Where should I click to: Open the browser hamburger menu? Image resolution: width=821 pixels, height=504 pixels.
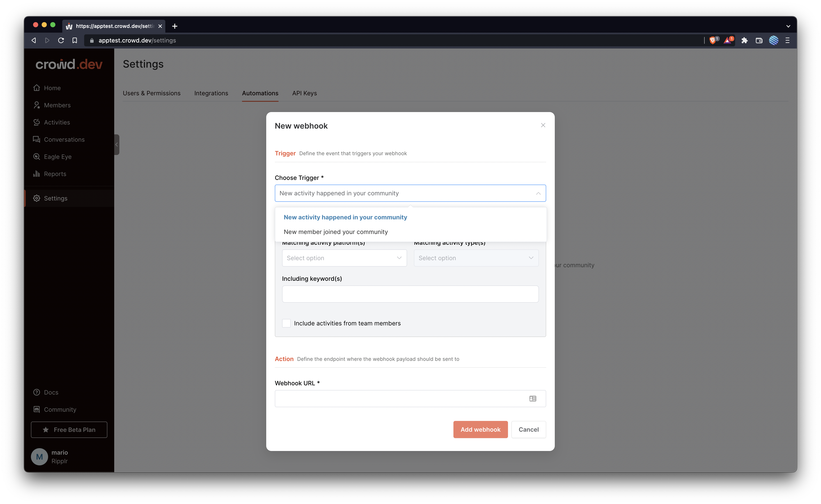tap(787, 40)
